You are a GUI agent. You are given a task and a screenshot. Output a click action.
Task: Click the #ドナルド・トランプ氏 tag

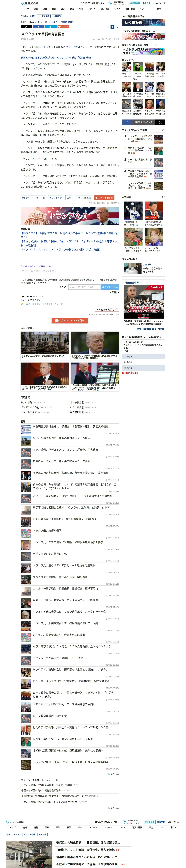pyautogui.click(x=33, y=198)
